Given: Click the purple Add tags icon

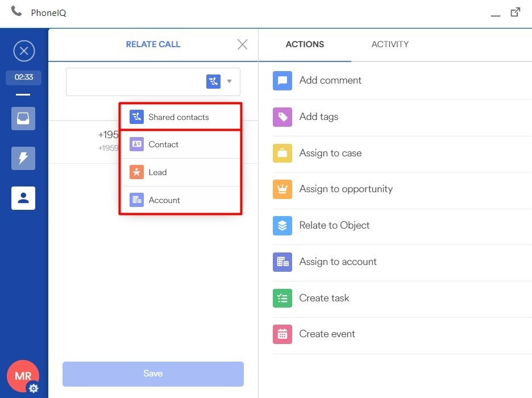Looking at the screenshot, I should tap(282, 117).
